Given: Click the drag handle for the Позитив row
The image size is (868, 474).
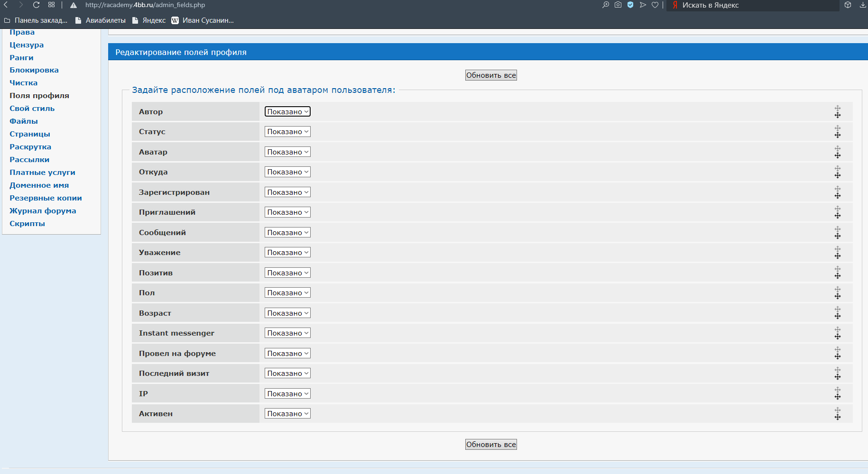Looking at the screenshot, I should click(x=838, y=273).
